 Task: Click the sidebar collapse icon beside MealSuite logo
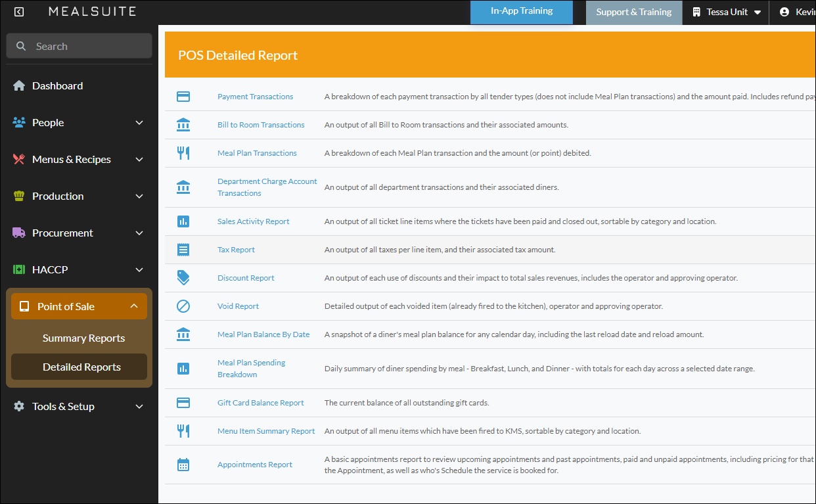[x=19, y=12]
